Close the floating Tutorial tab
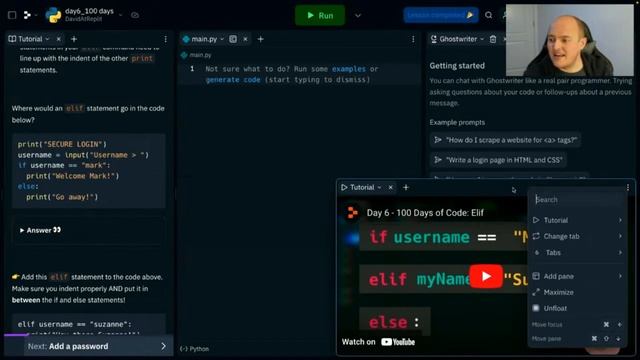 point(391,187)
